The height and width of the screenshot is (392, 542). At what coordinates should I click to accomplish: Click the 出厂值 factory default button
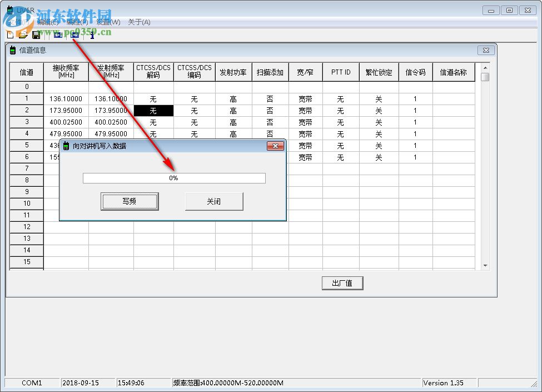tap(342, 283)
